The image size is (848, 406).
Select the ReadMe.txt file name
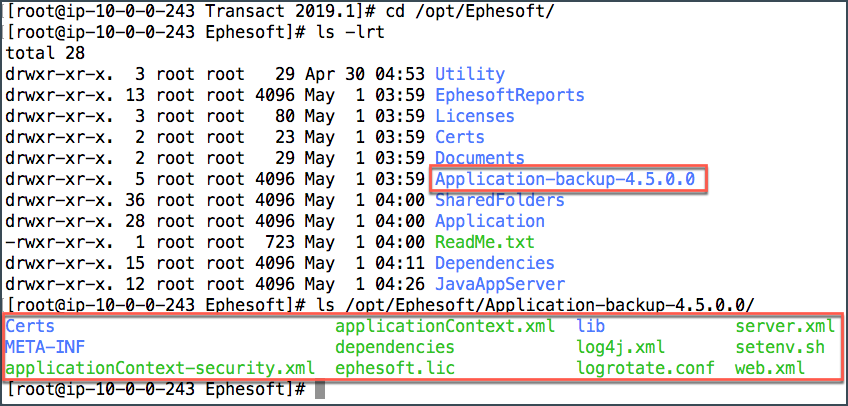485,242
